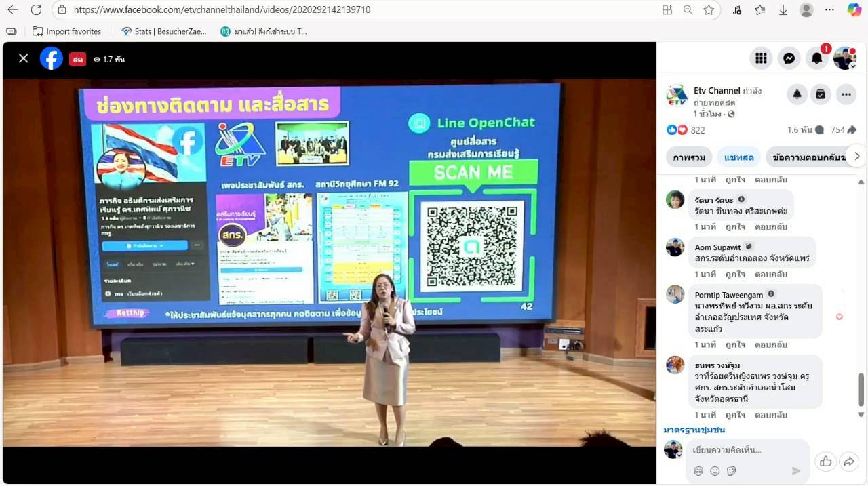Viewport: 868px width, 486px height.
Task: Toggle the Etv Channel live notification bell
Action: coord(797,95)
